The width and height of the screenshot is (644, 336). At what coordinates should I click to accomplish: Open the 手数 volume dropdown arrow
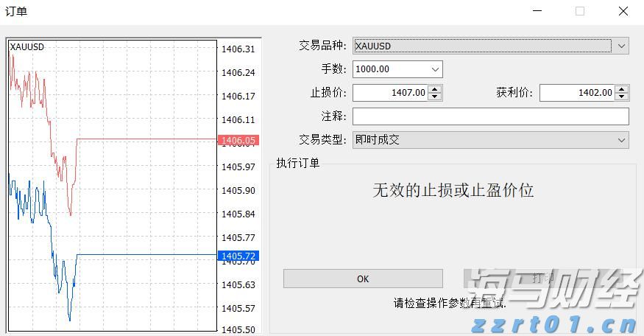[435, 69]
